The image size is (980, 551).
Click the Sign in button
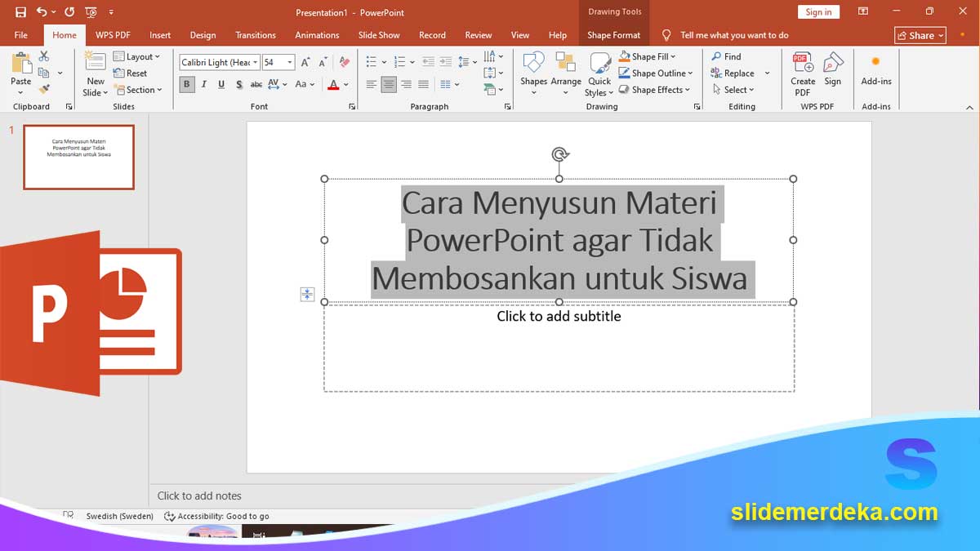(x=818, y=11)
